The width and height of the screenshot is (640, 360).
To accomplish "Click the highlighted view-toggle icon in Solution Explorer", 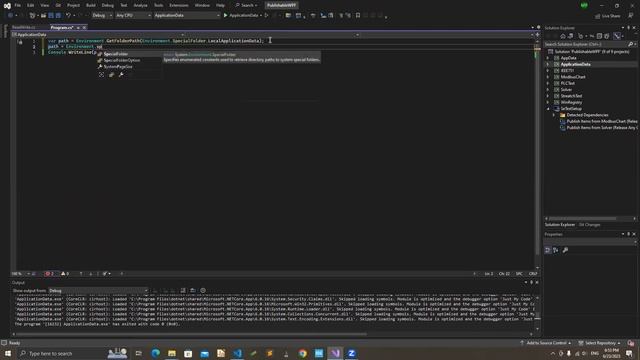I will [617, 36].
